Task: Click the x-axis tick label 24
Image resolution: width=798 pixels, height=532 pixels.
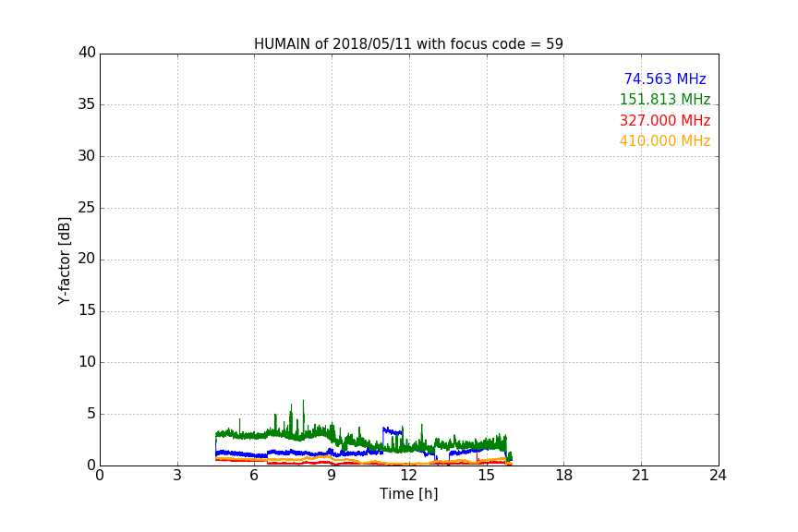Action: coord(719,476)
